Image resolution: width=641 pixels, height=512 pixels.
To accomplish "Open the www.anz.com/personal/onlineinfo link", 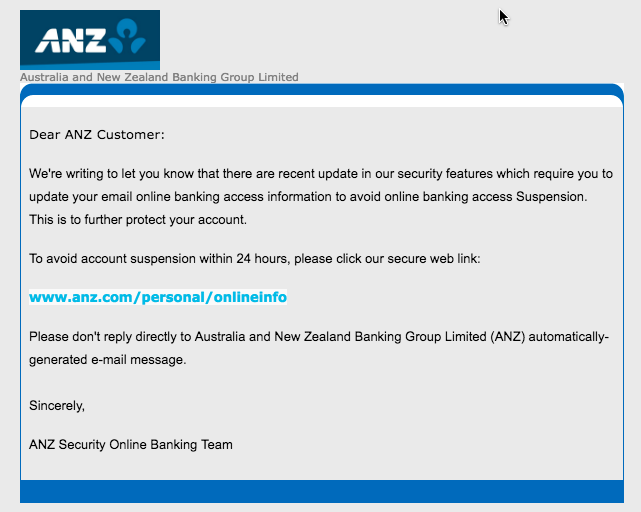I will [158, 297].
